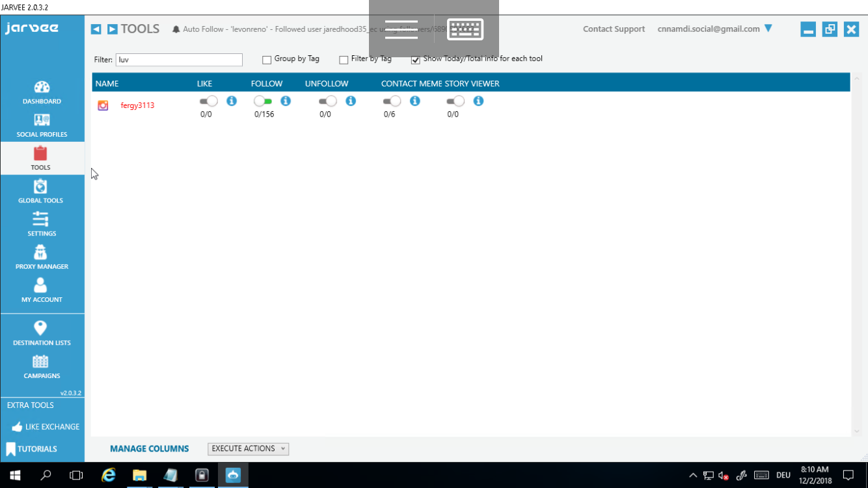The image size is (868, 488).
Task: Open the Settings section
Action: (x=42, y=225)
